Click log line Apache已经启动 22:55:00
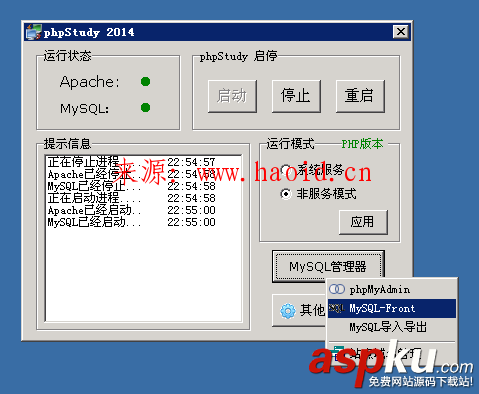479x394 pixels. pos(131,210)
